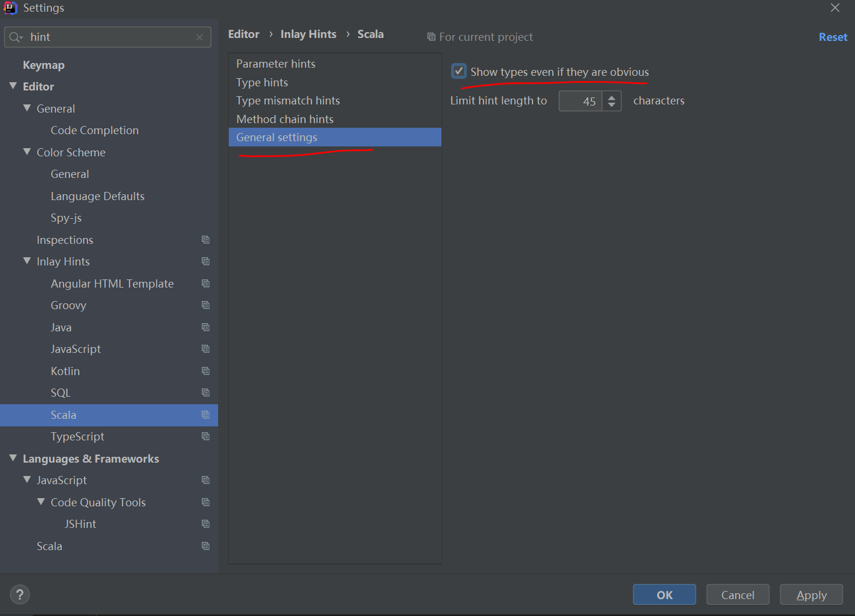Screen dimensions: 855x616
Task: Select Type hints in the list
Action: coord(335,82)
